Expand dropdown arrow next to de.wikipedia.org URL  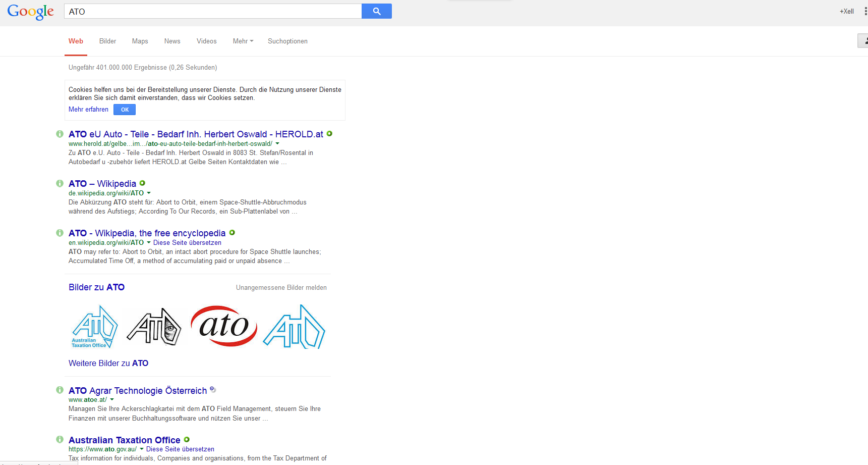[149, 193]
